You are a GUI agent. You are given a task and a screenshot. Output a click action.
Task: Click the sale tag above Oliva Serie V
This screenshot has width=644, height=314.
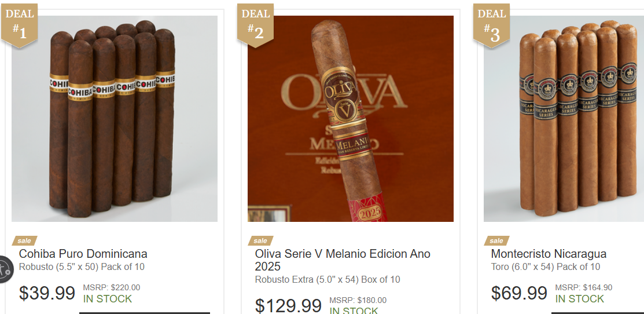click(260, 240)
